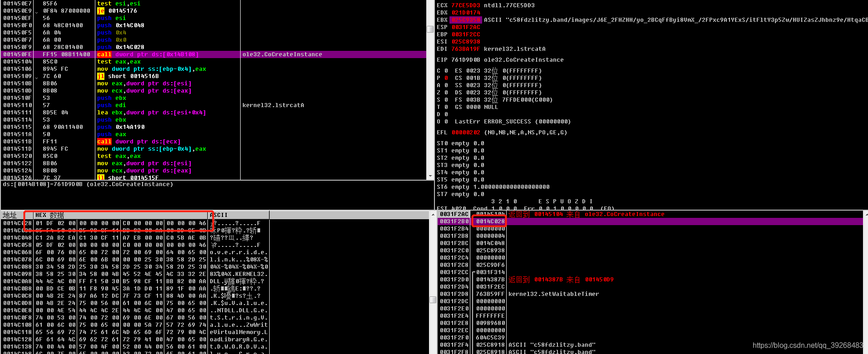
Task: Select stack value 604C5C39 at 0031F2F0
Action: (490, 338)
